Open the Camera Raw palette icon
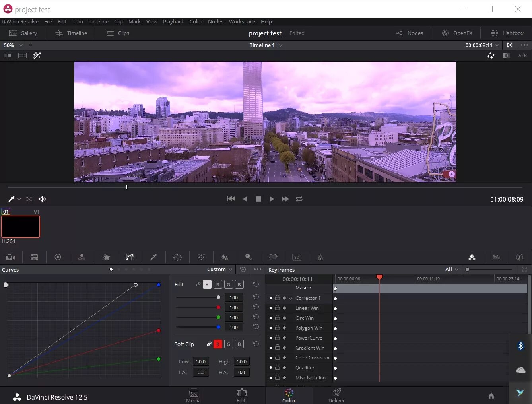The image size is (532, 404). tap(11, 257)
